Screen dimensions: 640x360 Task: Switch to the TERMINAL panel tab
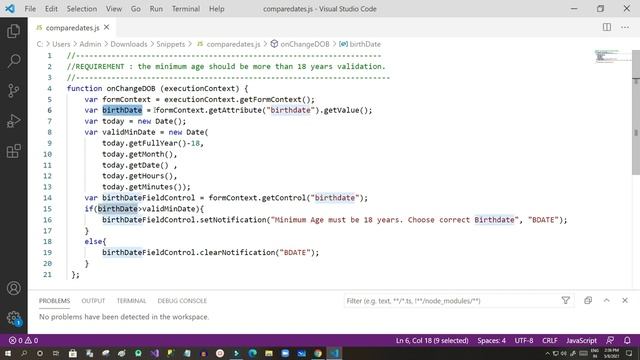pyautogui.click(x=131, y=301)
